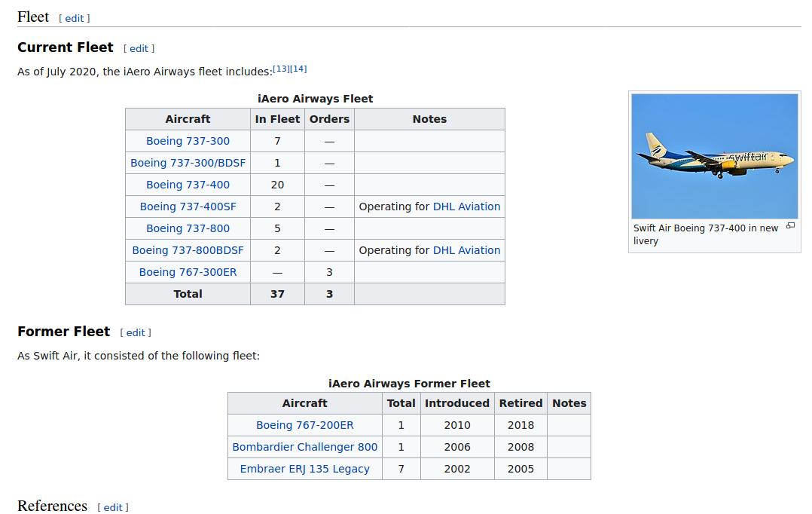Edit the Current Fleet section
The height and width of the screenshot is (514, 812).
(x=139, y=48)
